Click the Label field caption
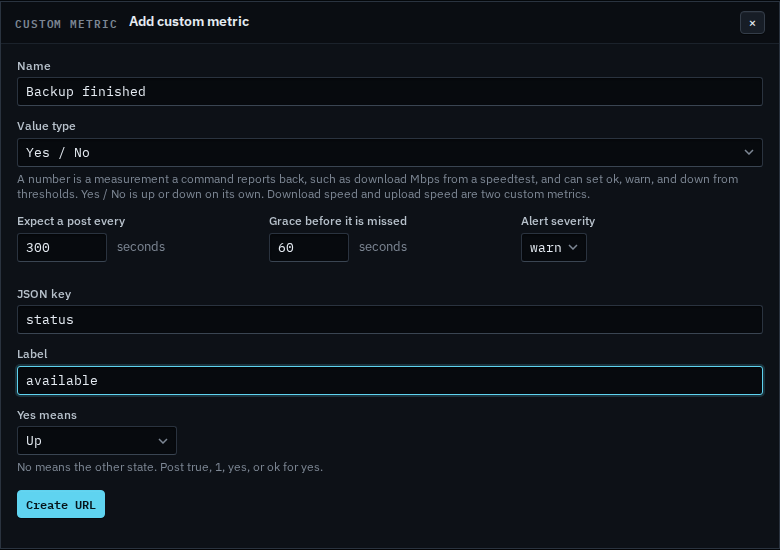 click(32, 354)
